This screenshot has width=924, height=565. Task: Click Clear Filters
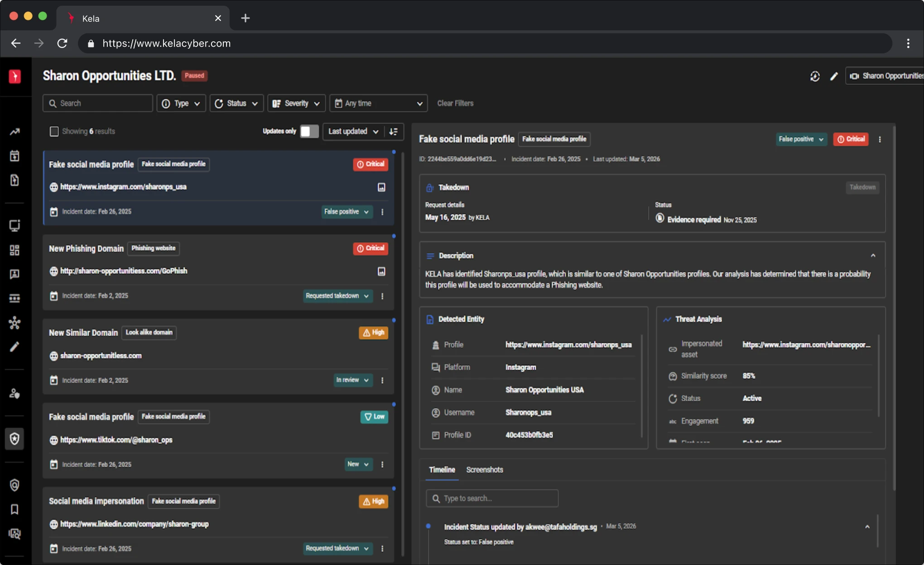(x=455, y=103)
